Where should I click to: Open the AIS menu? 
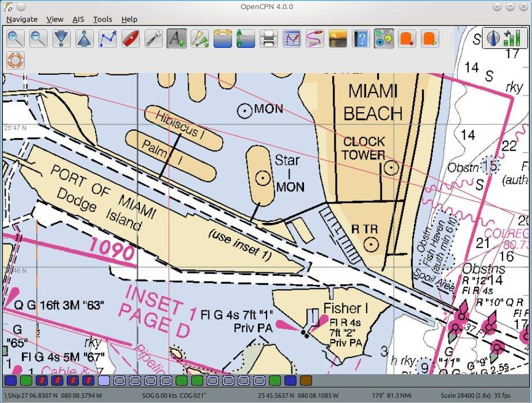pos(78,20)
